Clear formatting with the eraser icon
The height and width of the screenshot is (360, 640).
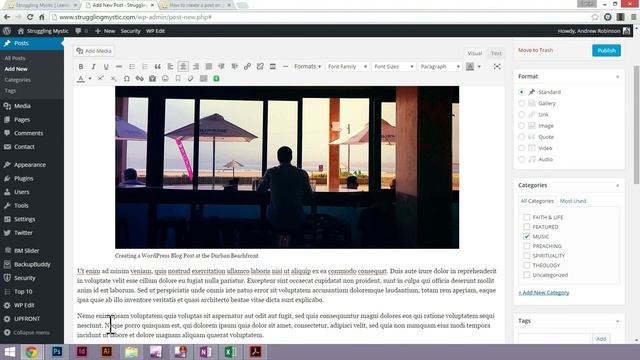point(191,78)
